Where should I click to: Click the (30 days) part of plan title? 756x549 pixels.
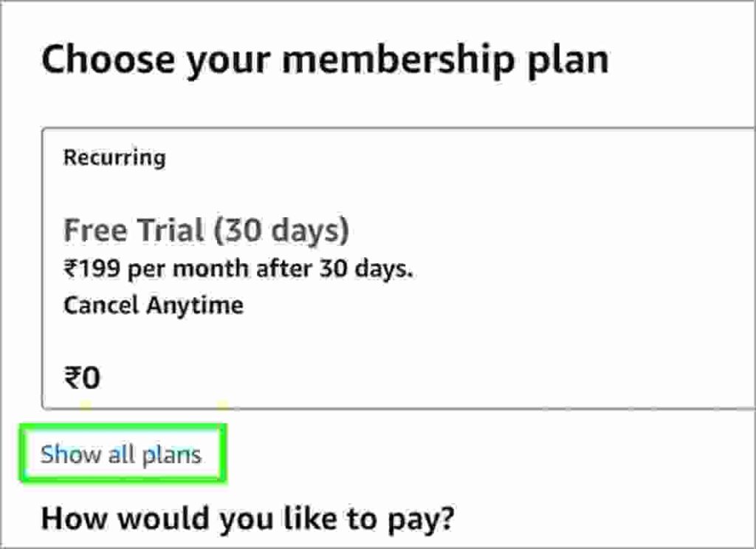click(x=281, y=231)
